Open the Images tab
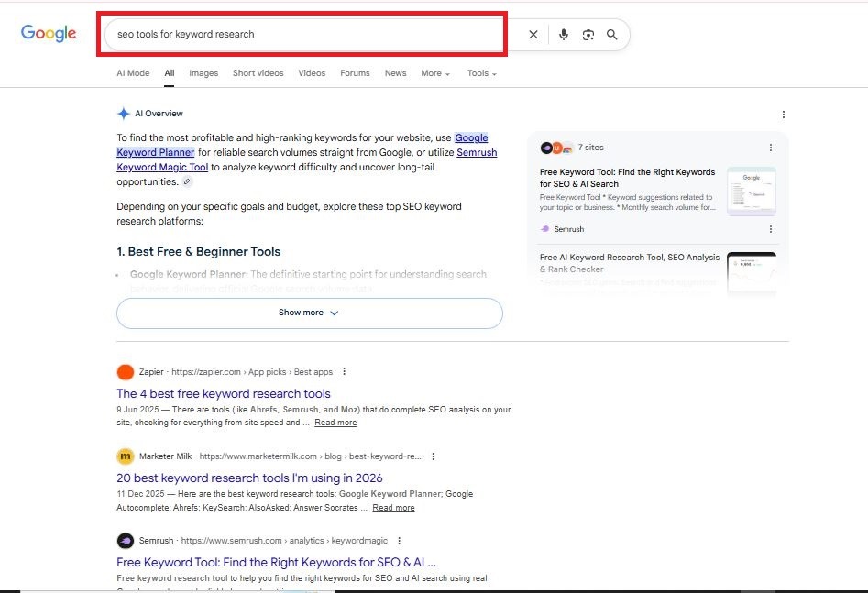Viewport: 868px width, 593px height. point(203,73)
